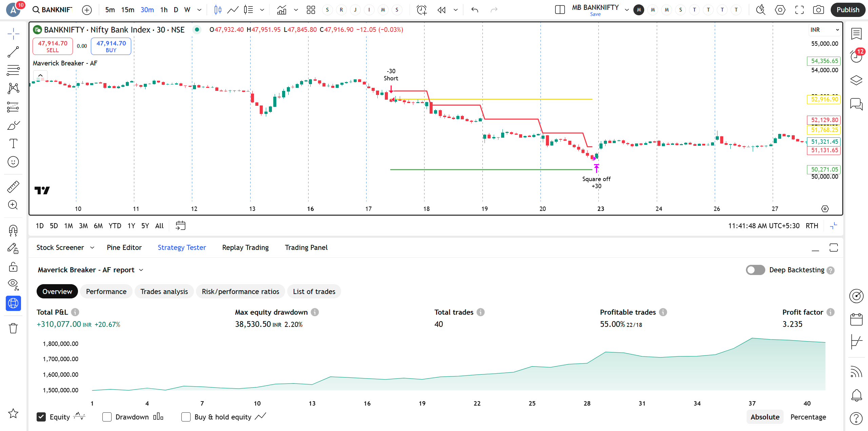Screen dimensions: 868x431
Task: Open the emoji icons tool
Action: (13, 162)
